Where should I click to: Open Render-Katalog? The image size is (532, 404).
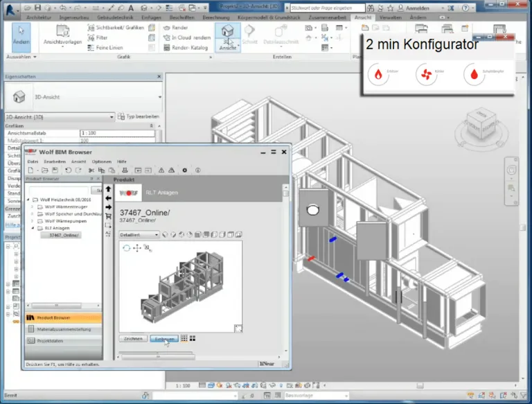coord(186,48)
